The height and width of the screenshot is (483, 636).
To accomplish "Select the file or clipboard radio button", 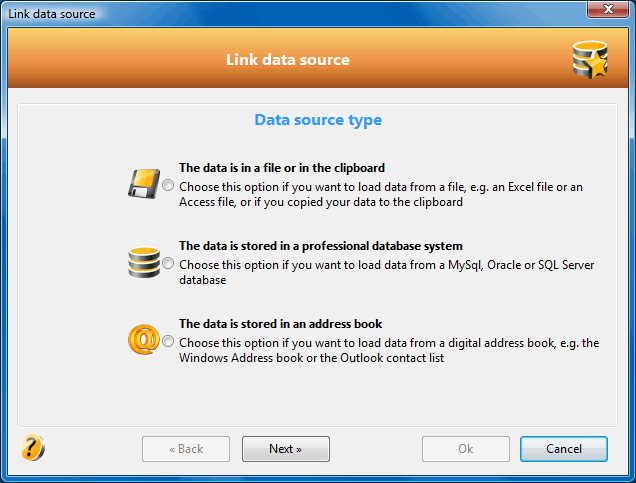I will [x=168, y=185].
